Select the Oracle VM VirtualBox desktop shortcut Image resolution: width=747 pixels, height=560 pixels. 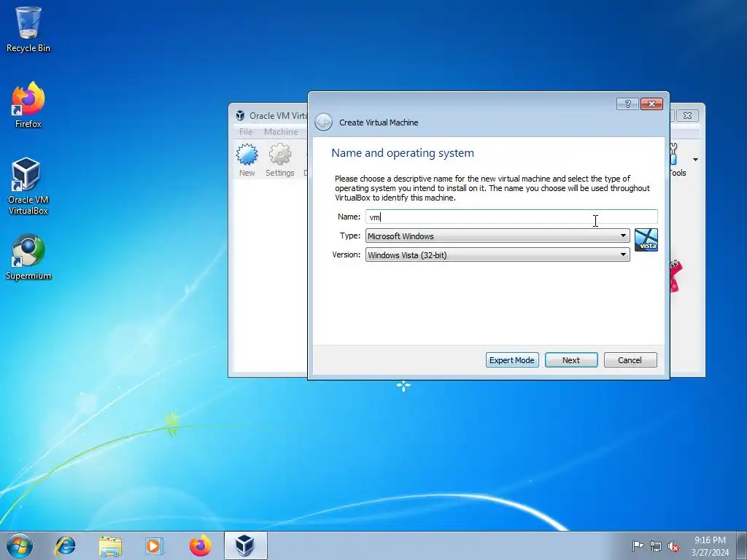click(28, 186)
